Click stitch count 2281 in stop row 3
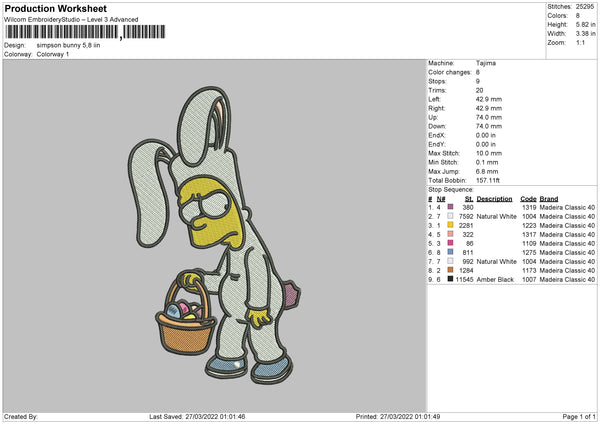The height and width of the screenshot is (424, 600). pos(466,225)
